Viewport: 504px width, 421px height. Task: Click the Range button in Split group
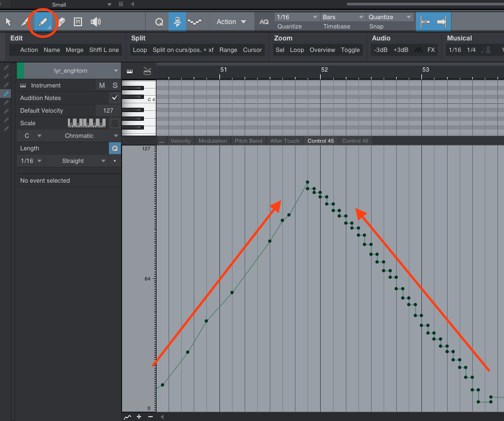click(228, 50)
